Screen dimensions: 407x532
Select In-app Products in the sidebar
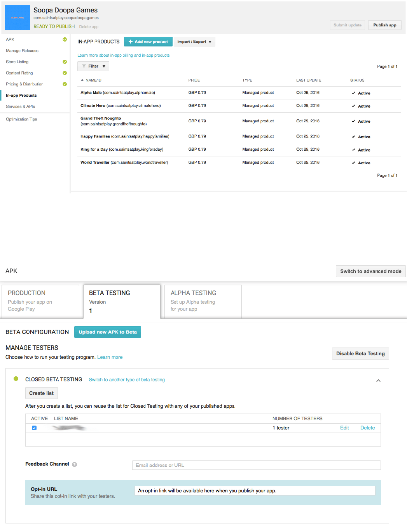click(x=21, y=96)
